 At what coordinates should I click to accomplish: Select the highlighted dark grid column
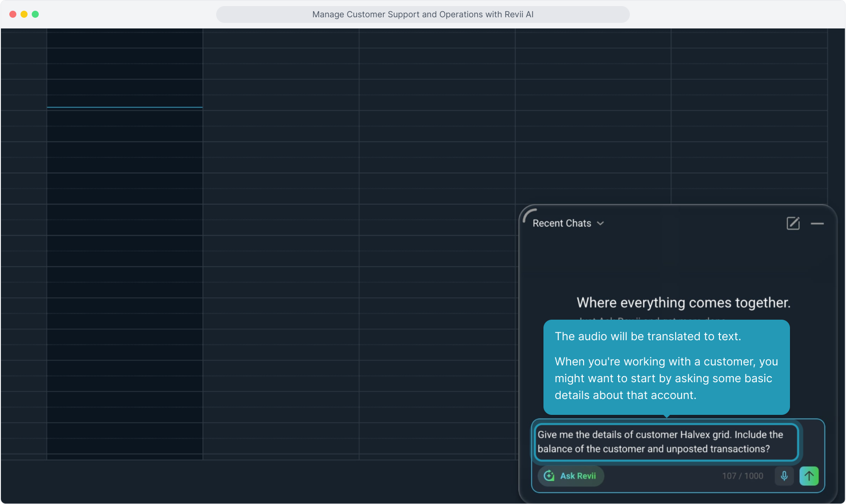[x=125, y=280]
